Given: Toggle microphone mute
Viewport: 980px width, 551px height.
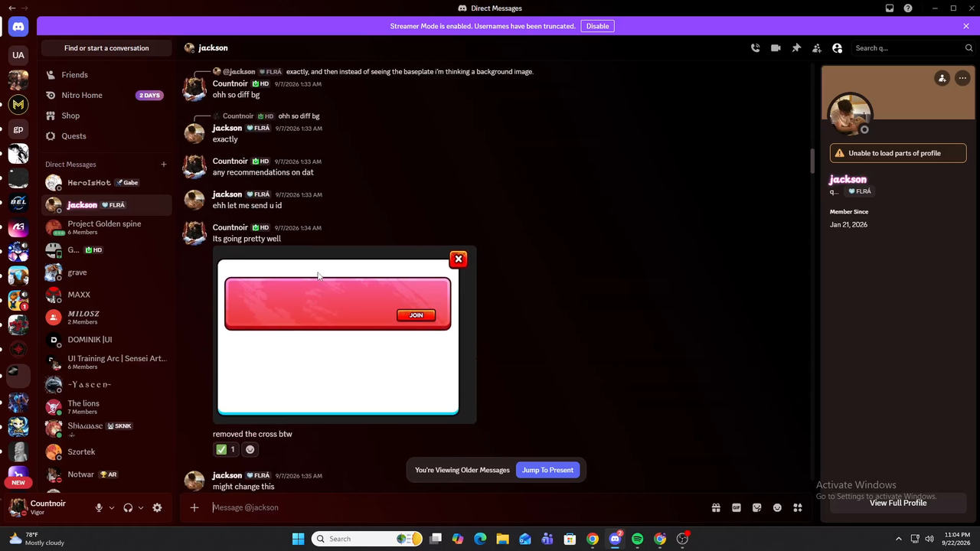Looking at the screenshot, I should click(99, 507).
